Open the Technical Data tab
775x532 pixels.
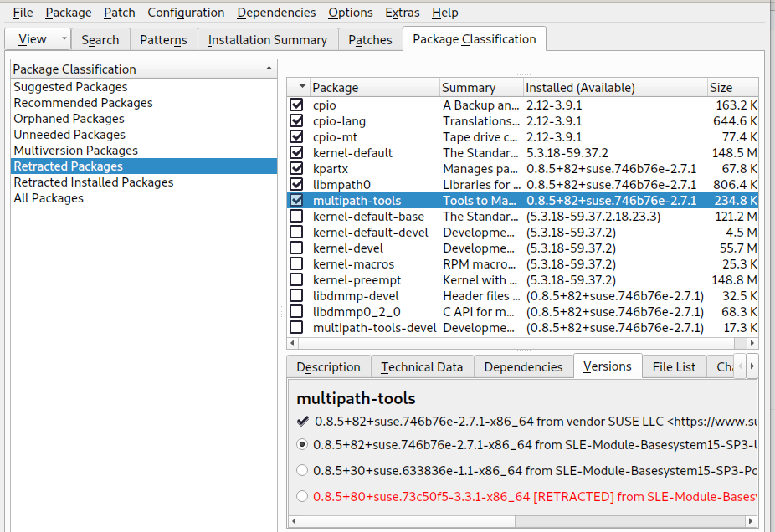tap(421, 367)
